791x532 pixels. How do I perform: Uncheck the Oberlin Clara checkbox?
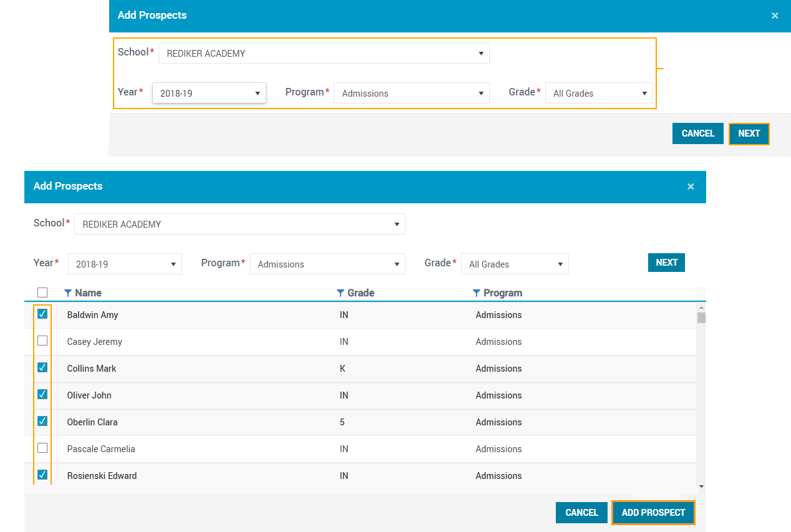click(42, 421)
